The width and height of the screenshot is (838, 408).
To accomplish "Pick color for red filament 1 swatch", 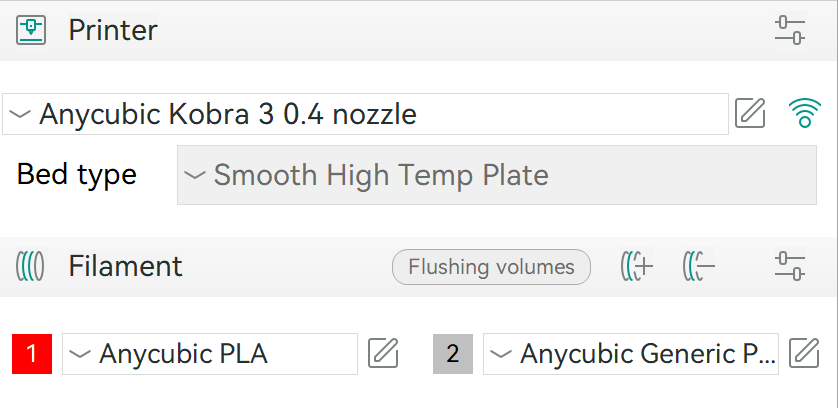I will pos(32,353).
